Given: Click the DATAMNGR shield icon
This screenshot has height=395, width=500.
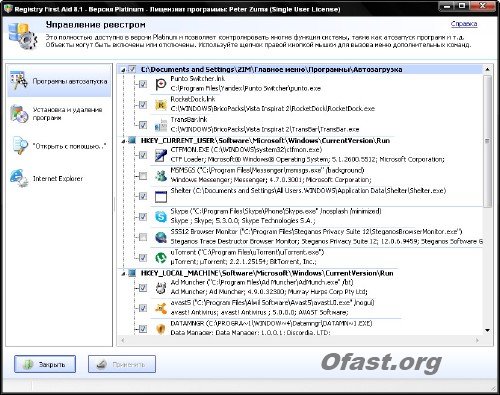Looking at the screenshot, I should pos(161,329).
